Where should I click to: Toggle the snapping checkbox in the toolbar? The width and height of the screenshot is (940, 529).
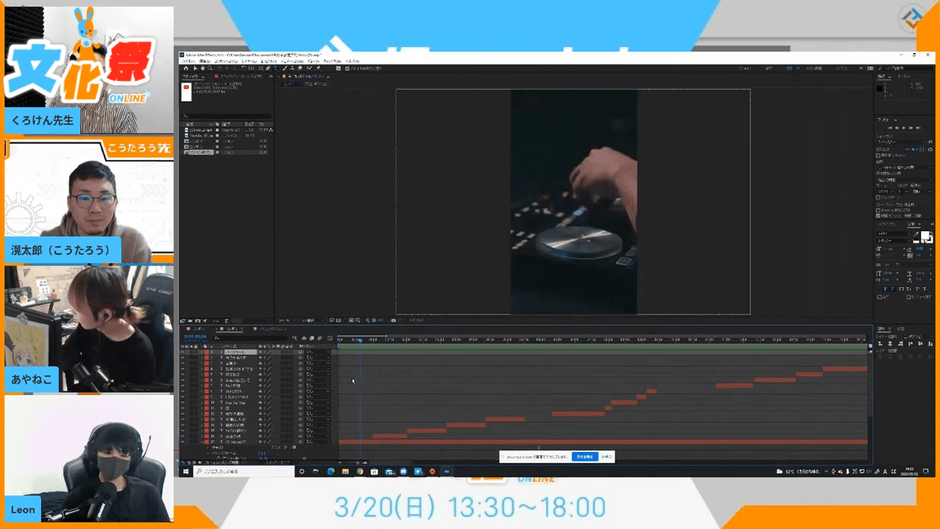pyautogui.click(x=338, y=68)
